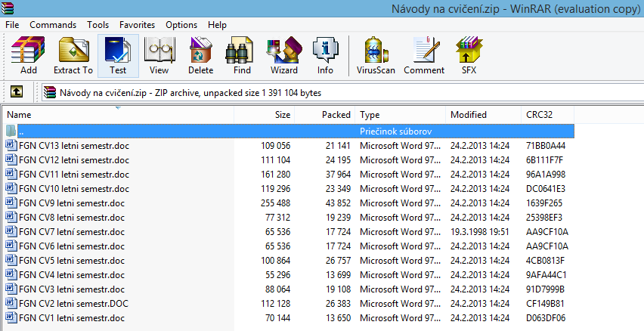Click Word icon of FGN CV13 file
Viewport: 644px width, 331px height.
11,145
